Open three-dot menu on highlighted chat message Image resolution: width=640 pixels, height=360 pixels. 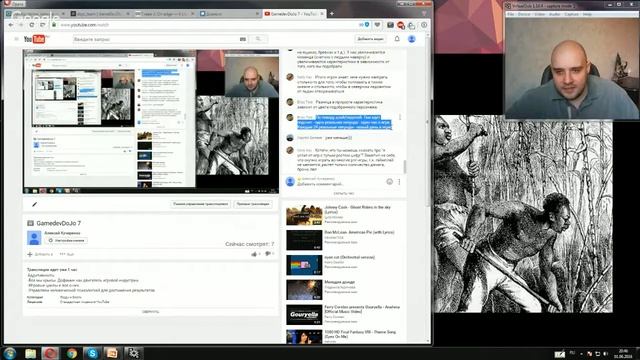click(400, 118)
